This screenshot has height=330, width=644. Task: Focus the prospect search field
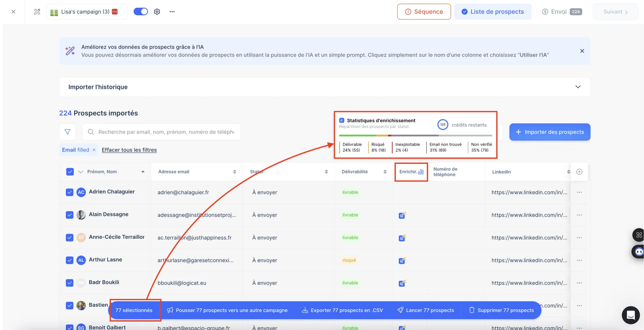click(x=161, y=132)
